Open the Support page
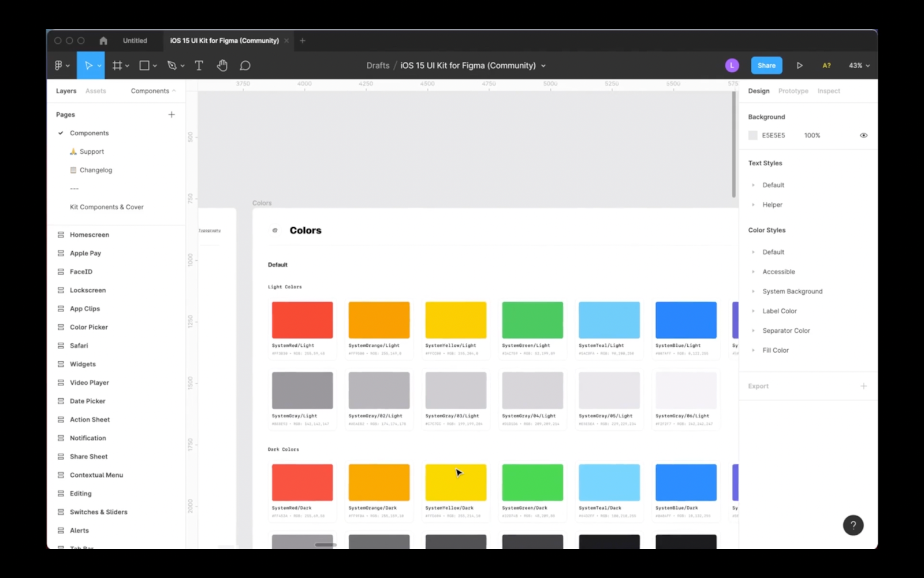Viewport: 924px width, 578px height. click(87, 151)
